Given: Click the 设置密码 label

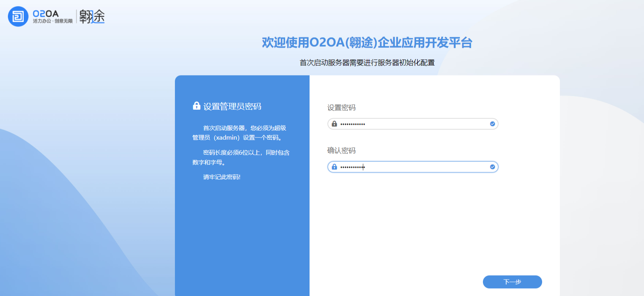Looking at the screenshot, I should point(342,108).
